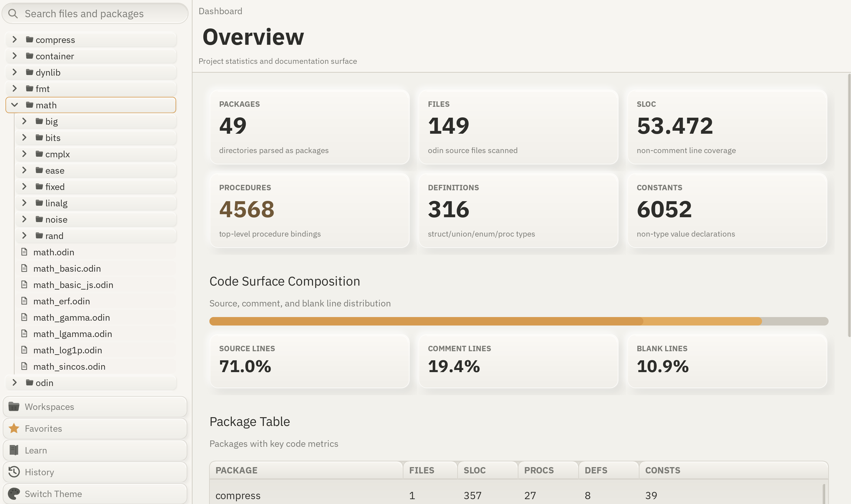
Task: Click the folder icon beside compress
Action: click(30, 39)
